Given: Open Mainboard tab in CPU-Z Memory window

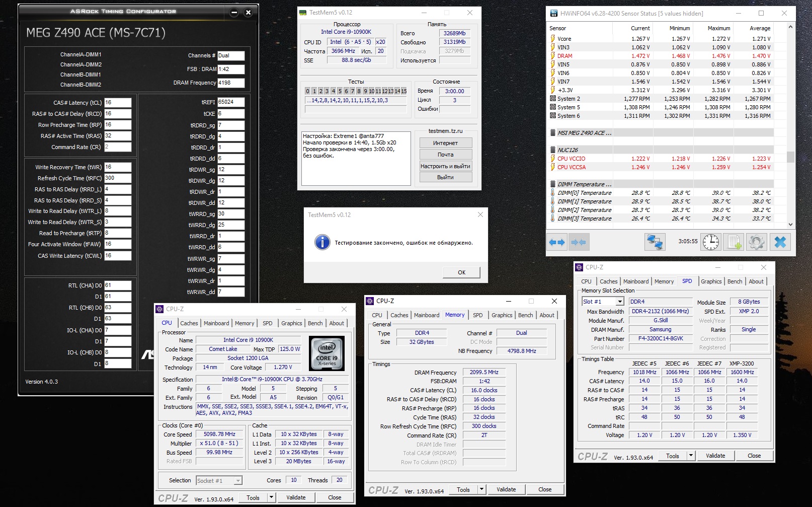Looking at the screenshot, I should tap(427, 315).
